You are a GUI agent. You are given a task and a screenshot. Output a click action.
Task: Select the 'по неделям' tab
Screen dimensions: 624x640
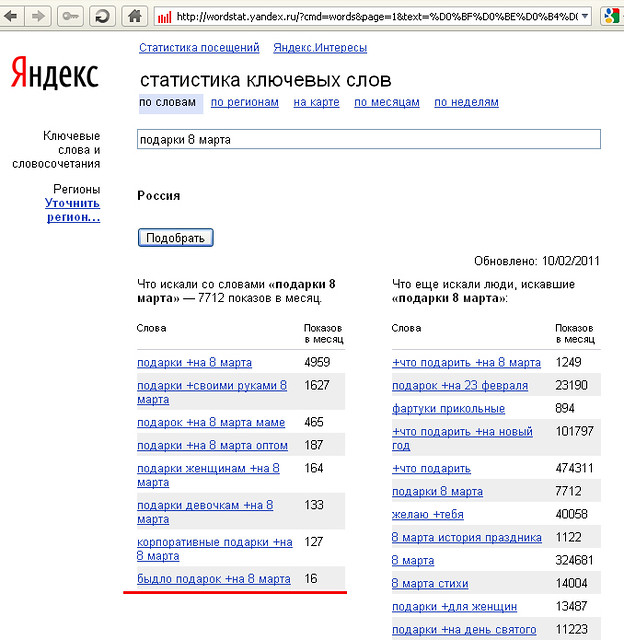click(465, 102)
